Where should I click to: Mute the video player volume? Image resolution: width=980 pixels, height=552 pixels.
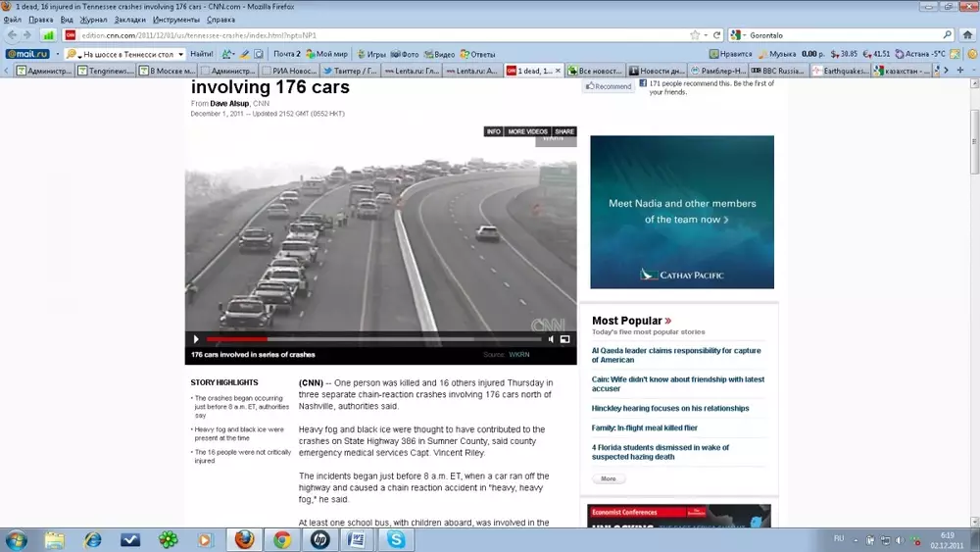coord(550,339)
